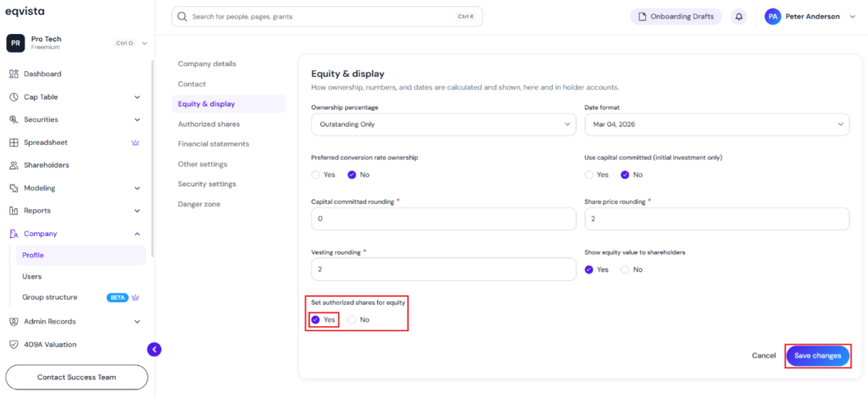
Task: Click the Reports chart icon
Action: 14,211
